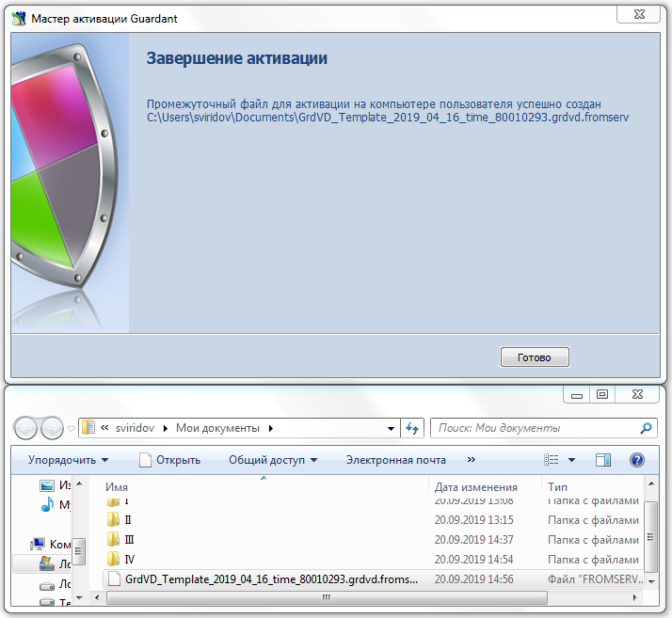The height and width of the screenshot is (618, 672).
Task: Select folder IV in the file list
Action: click(129, 560)
